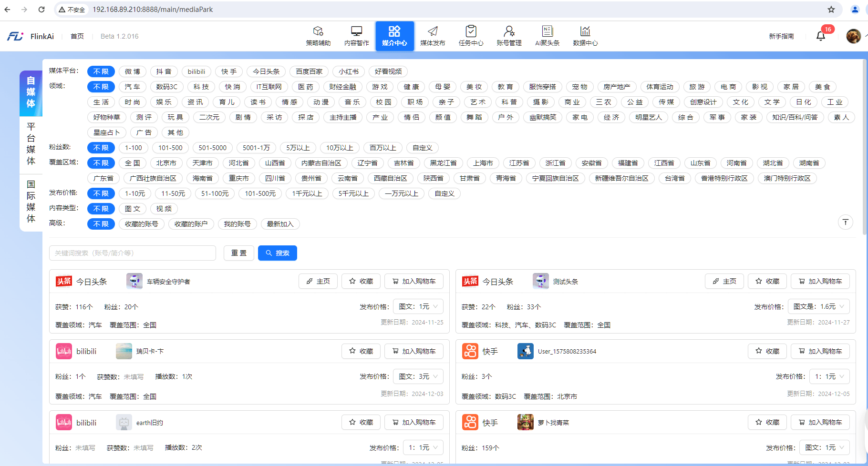
Task: Open 图文是: 1.6元 price dropdown
Action: pos(819,306)
